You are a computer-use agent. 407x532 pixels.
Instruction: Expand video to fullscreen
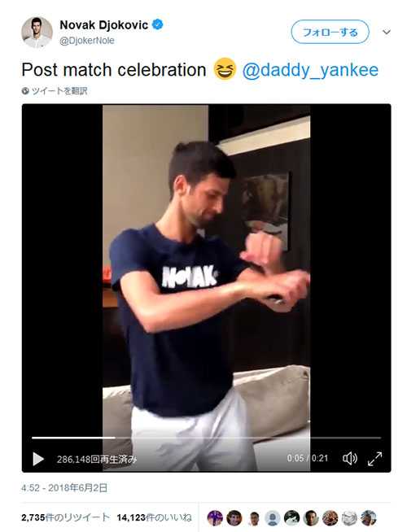click(374, 459)
